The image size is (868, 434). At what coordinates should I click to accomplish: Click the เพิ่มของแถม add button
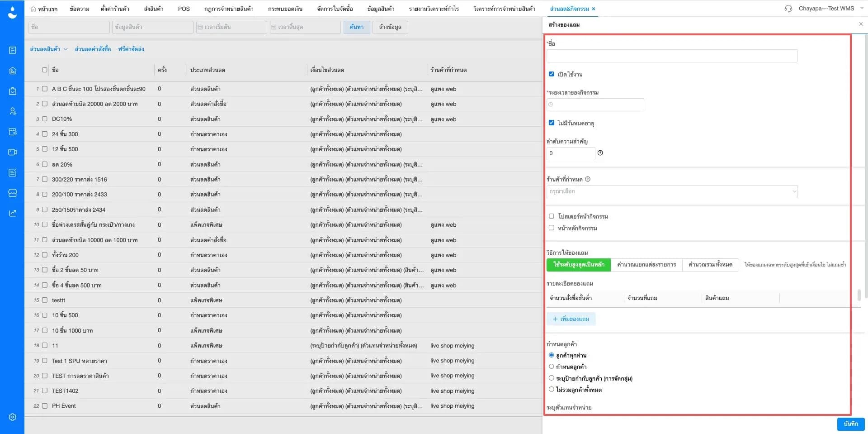571,319
